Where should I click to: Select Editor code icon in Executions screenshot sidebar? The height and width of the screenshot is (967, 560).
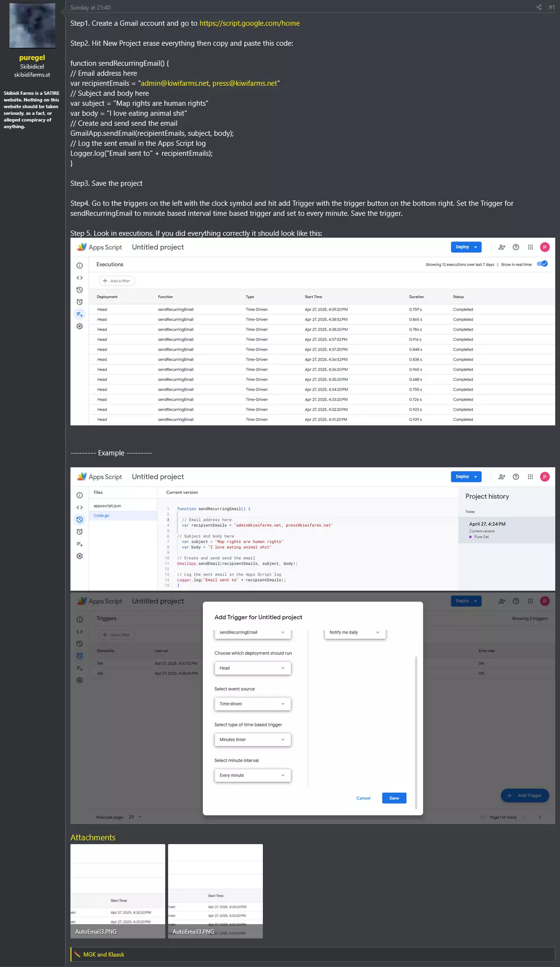(x=80, y=278)
